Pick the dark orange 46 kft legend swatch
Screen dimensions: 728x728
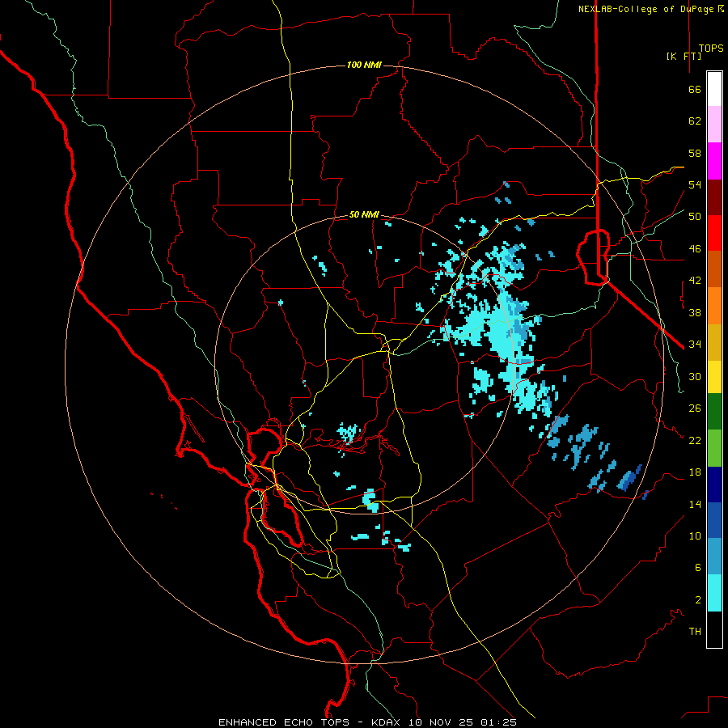[x=714, y=269]
